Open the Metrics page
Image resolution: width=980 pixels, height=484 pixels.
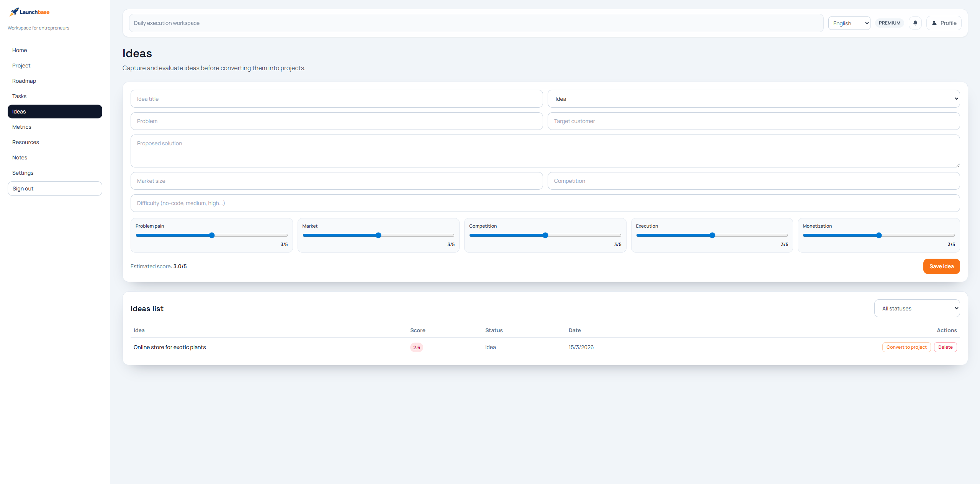click(21, 126)
